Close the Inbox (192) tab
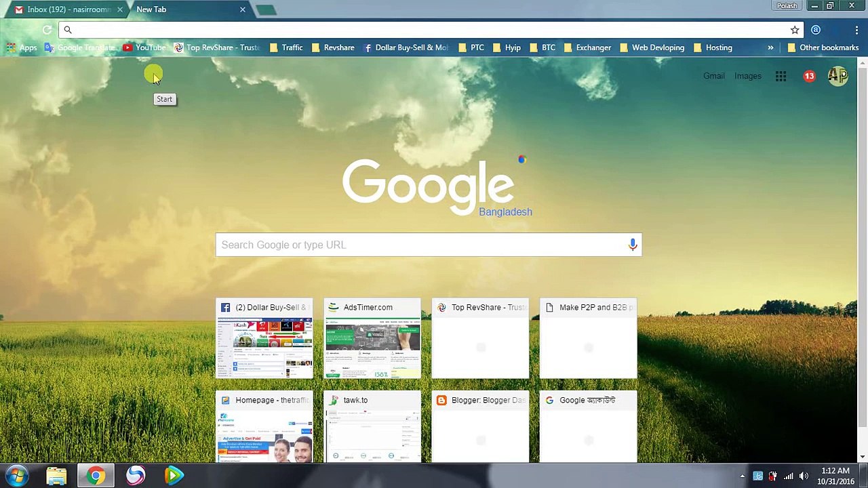Image resolution: width=868 pixels, height=488 pixels. [x=120, y=9]
